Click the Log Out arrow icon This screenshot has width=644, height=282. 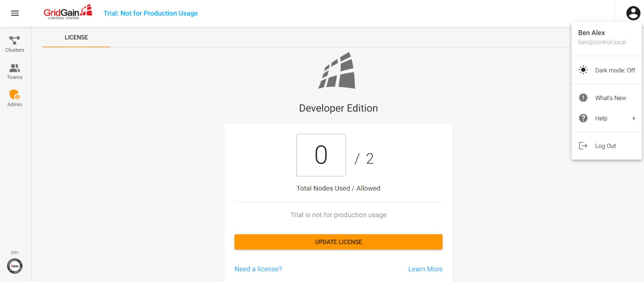coord(583,146)
